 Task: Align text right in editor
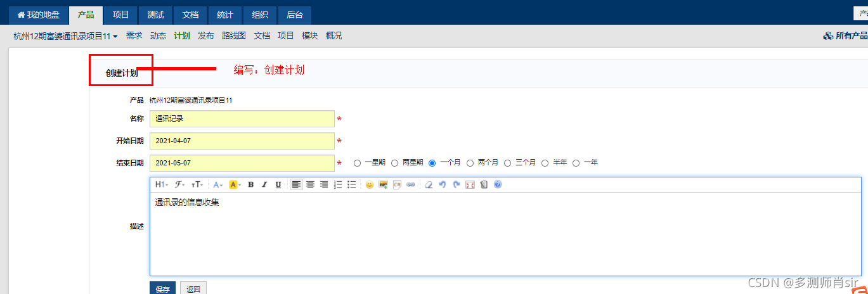point(324,184)
